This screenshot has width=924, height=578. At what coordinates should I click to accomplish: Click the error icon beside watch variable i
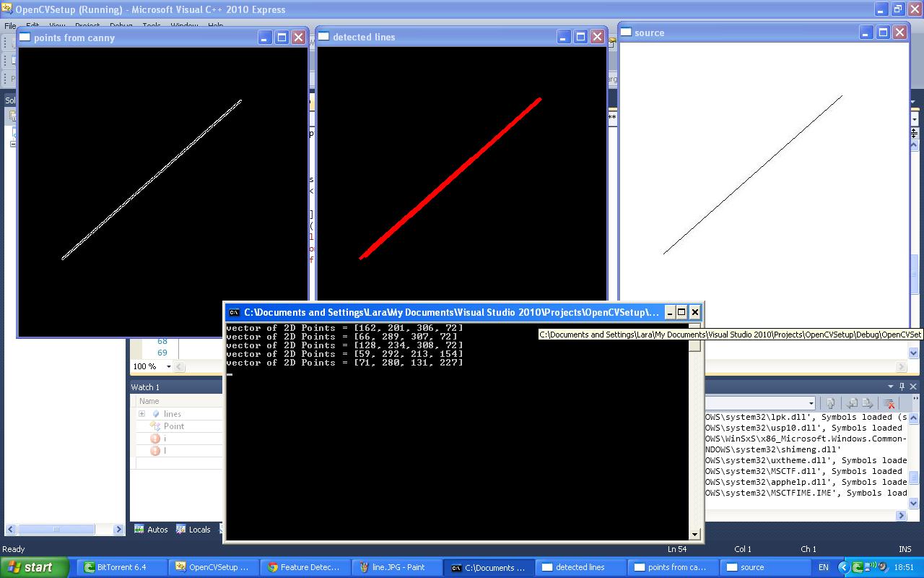pos(154,439)
